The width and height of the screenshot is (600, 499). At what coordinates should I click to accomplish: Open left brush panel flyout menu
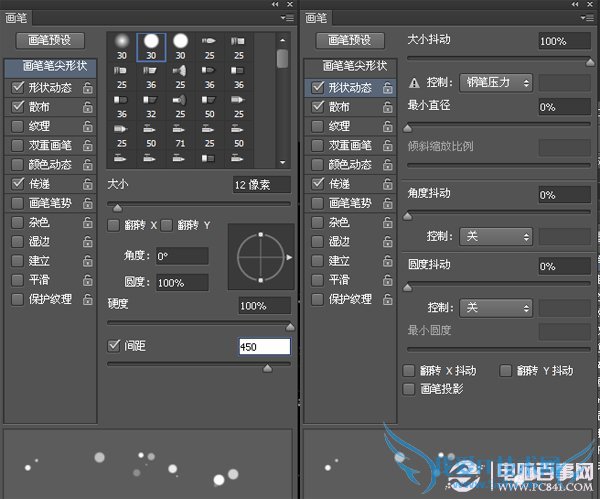coord(287,18)
